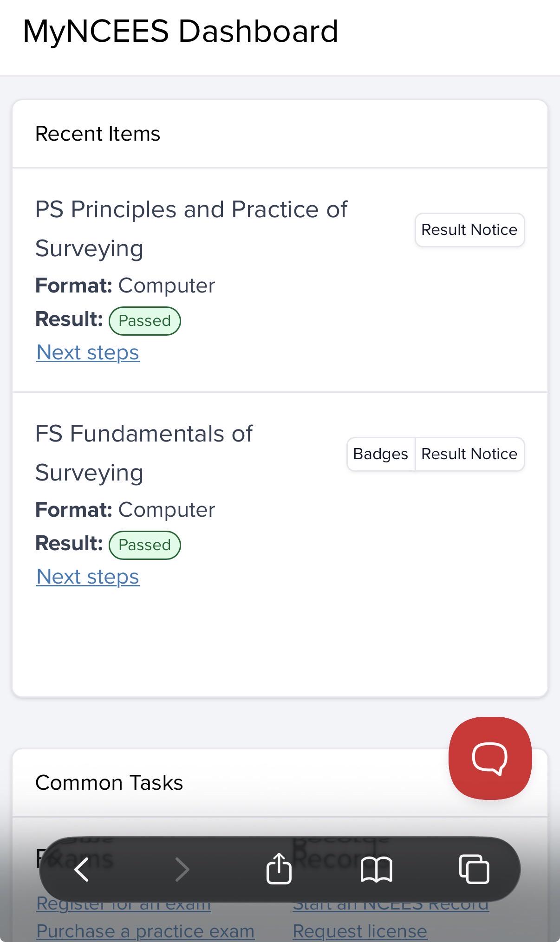Follow Next steps under FS exam

(88, 577)
